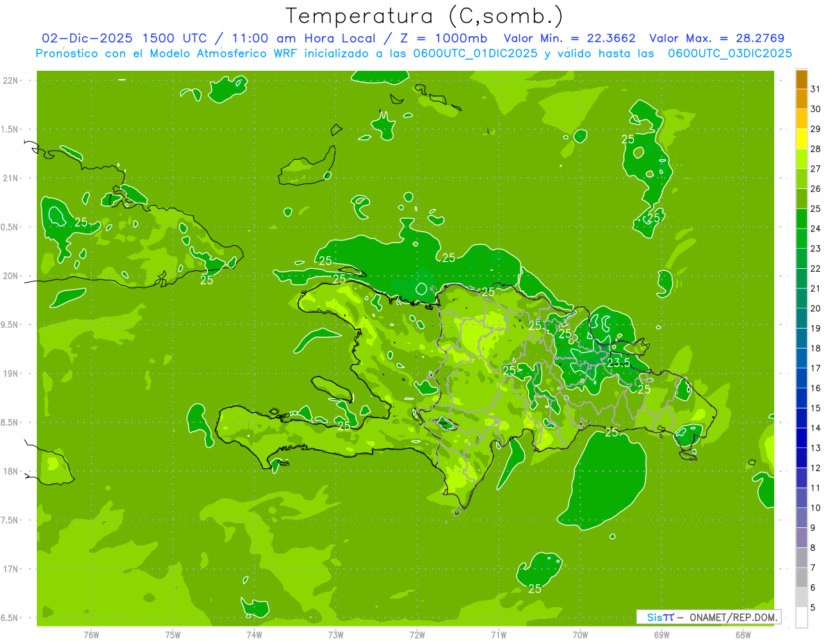
Task: Click the '69W' longitude label
Action: pyautogui.click(x=662, y=635)
